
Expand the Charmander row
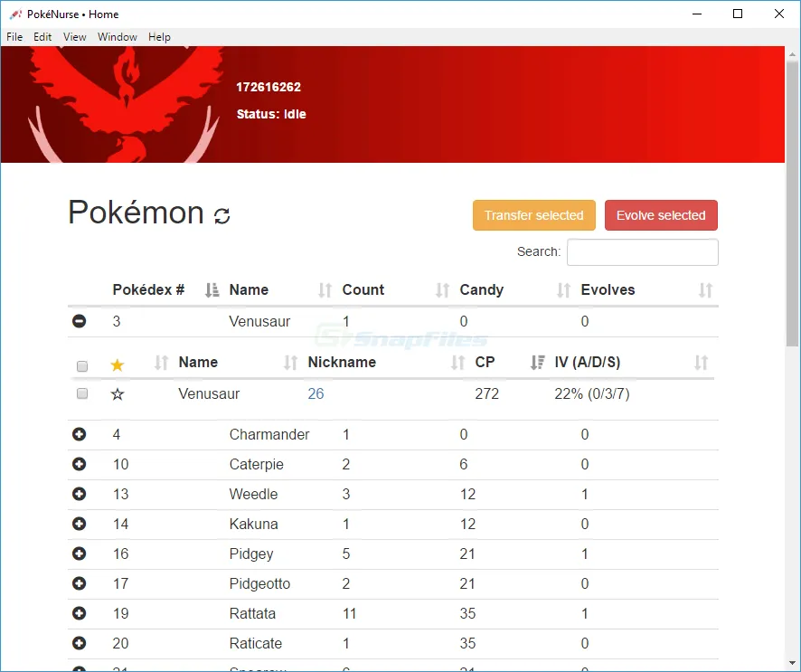click(80, 434)
